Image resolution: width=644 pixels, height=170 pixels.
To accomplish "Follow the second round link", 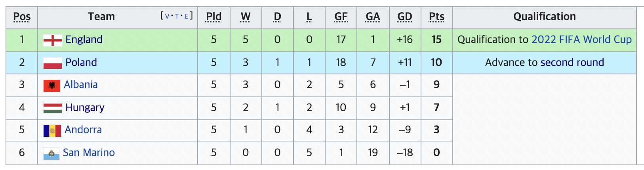I will coord(572,62).
